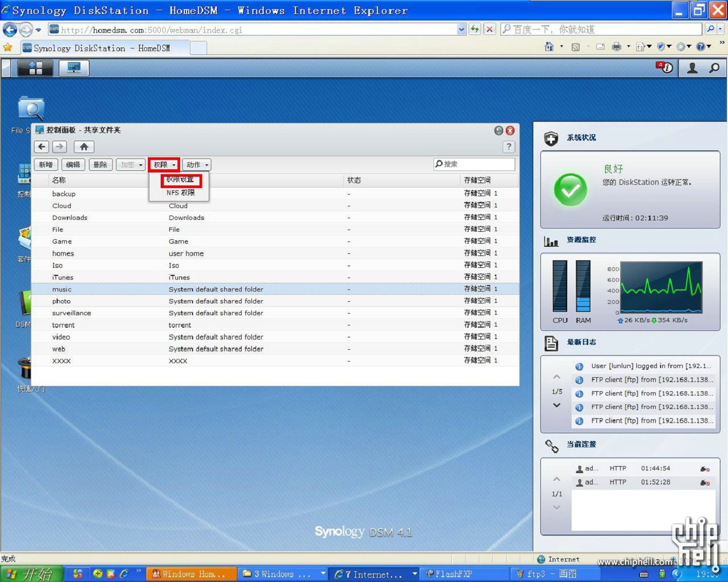Screen dimensions: 728x582
Task: Click the 新增 button
Action: (46, 165)
